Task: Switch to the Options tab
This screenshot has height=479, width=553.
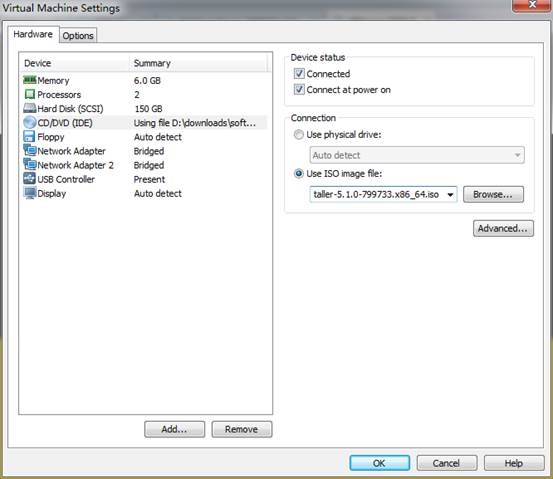Action: (x=78, y=36)
